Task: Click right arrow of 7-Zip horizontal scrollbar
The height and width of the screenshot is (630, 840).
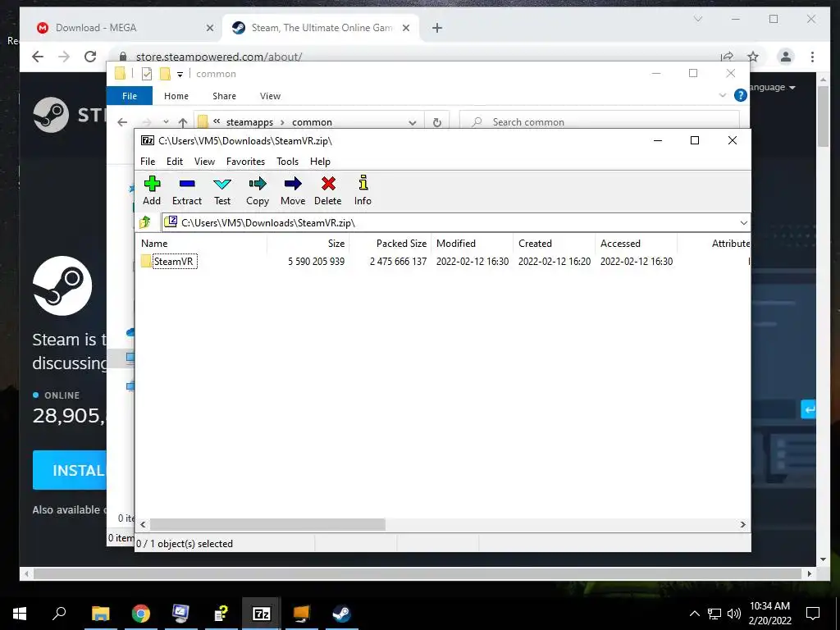Action: tap(743, 524)
